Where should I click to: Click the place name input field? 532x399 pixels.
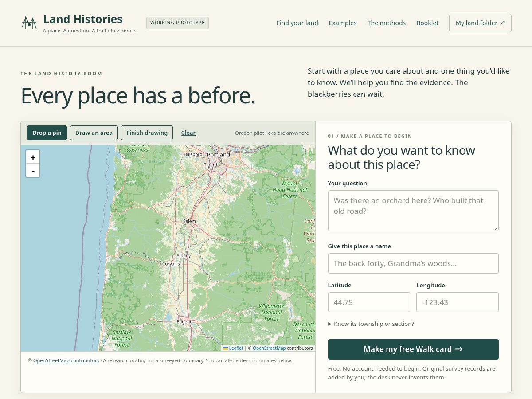tap(413, 263)
